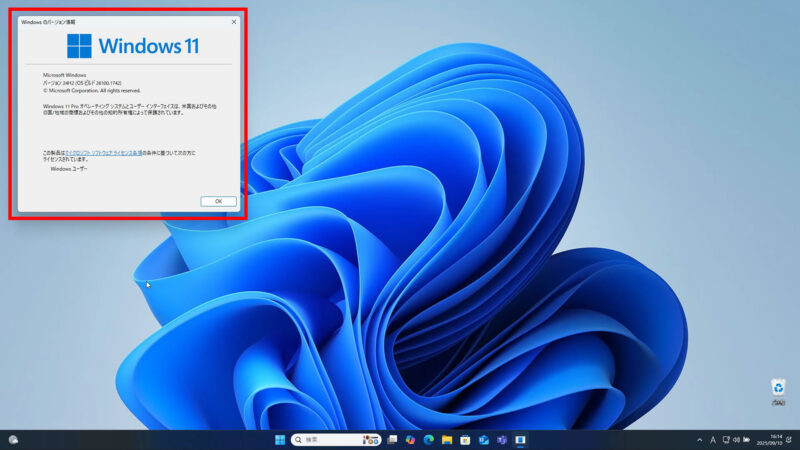800x450 pixels.
Task: Click OK in the Windows version dialog
Action: tap(218, 201)
